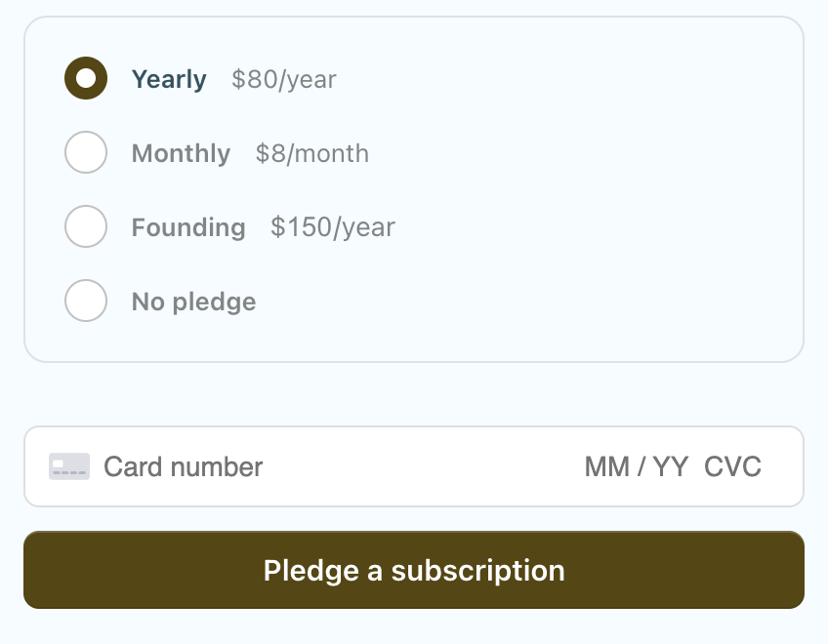828x644 pixels.
Task: Click the white center dot of selected Yearly radio
Action: pos(86,79)
